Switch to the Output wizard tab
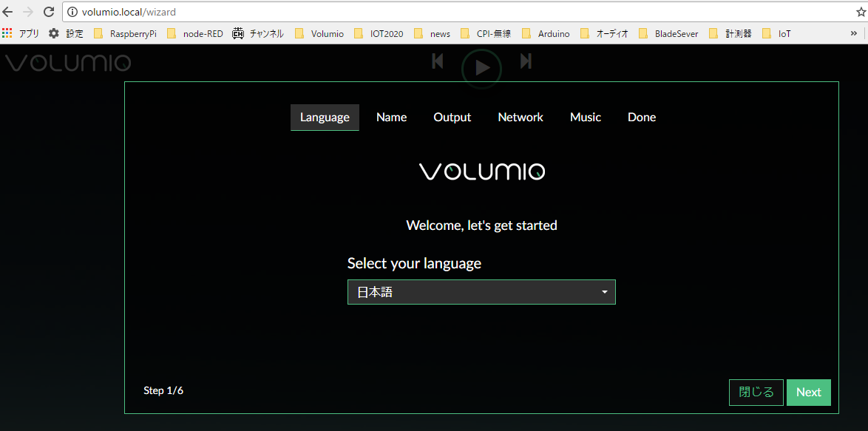Image resolution: width=868 pixels, height=431 pixels. (452, 118)
